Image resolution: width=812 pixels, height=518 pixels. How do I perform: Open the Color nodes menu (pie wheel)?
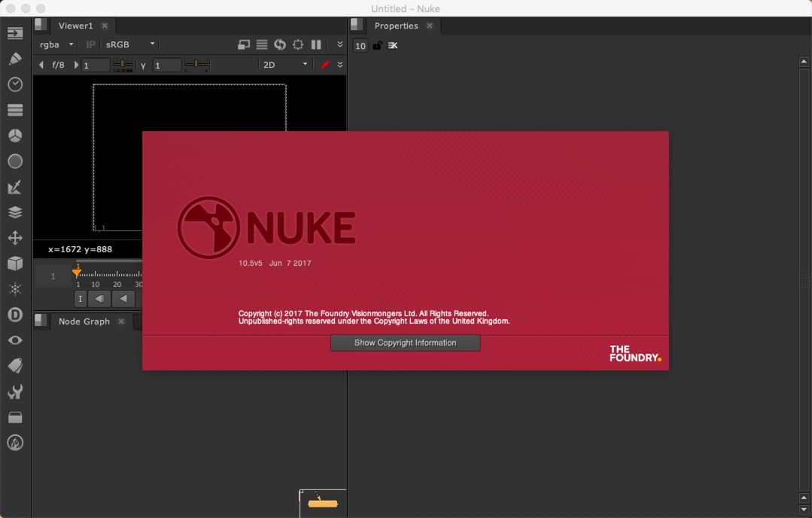tap(15, 136)
